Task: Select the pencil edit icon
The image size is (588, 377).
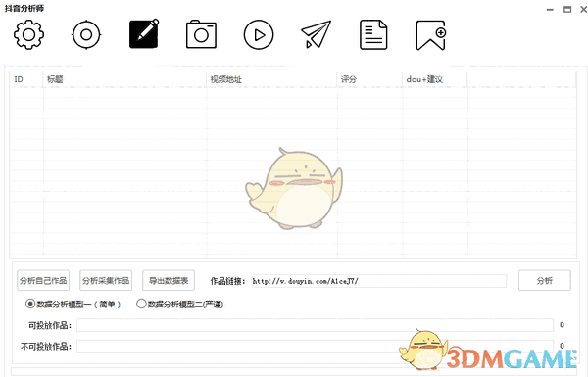Action: click(x=144, y=34)
